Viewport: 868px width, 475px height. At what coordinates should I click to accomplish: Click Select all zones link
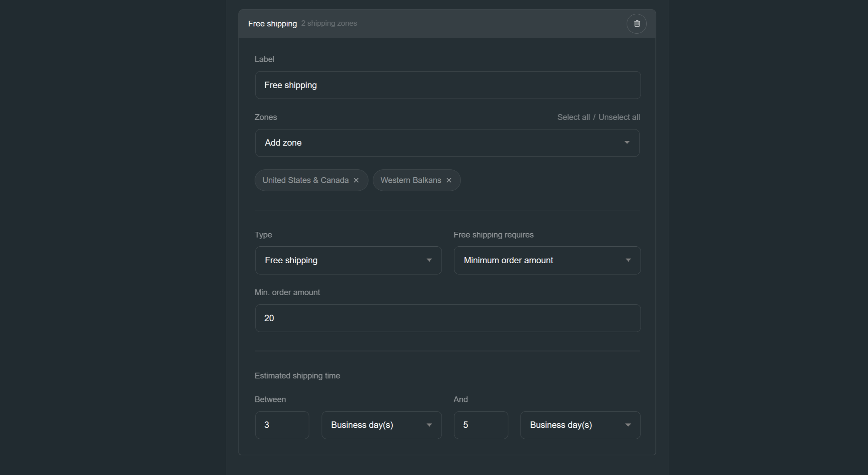pos(573,117)
